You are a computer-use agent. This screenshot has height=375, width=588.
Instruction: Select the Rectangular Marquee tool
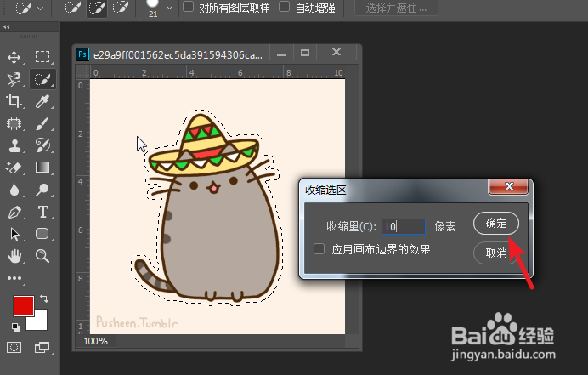[x=42, y=57]
